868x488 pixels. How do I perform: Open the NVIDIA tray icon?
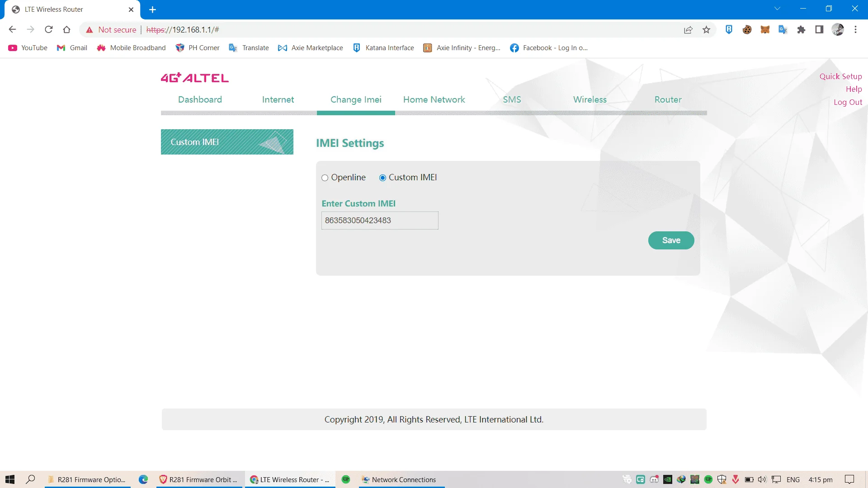click(x=668, y=479)
